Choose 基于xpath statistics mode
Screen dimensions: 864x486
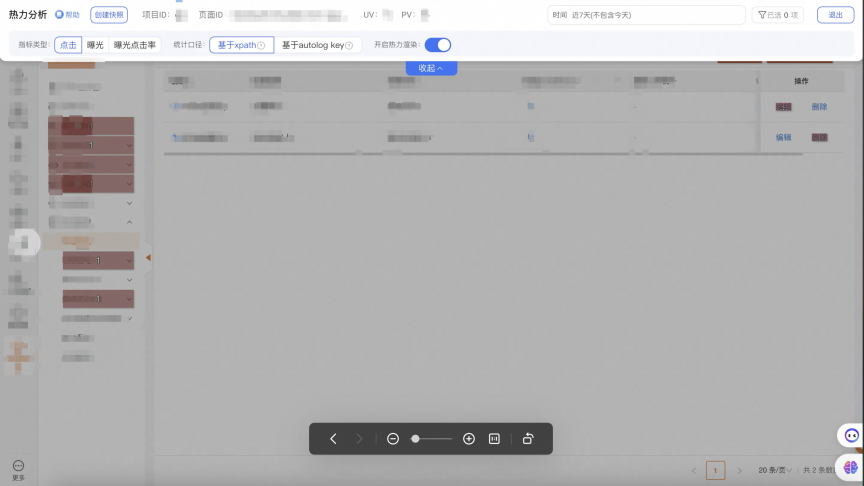point(241,45)
